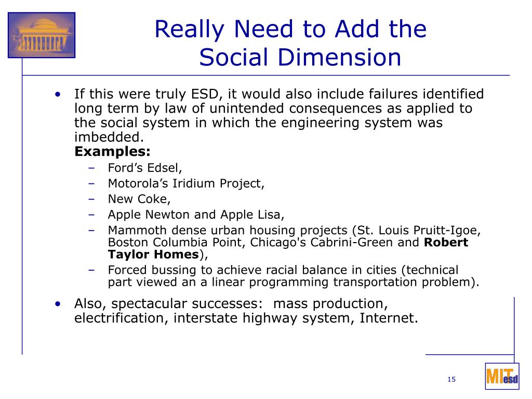
Task: Click the line 'Also, spectacular successes: mass production,'
Action: 231,303
